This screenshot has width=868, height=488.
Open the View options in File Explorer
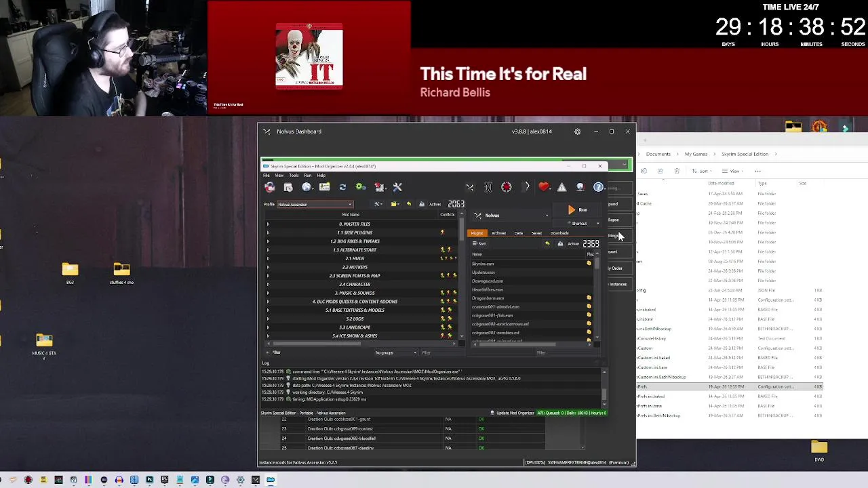732,171
